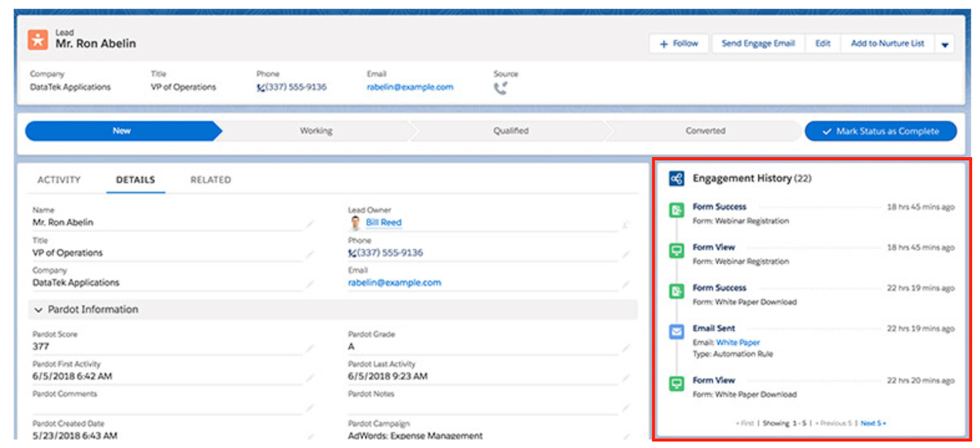Click the pencil icon to edit Title field
This screenshot has height=448, width=980.
point(310,254)
